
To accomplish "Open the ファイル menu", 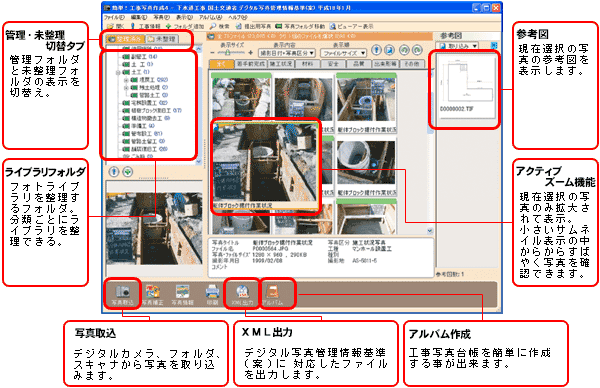I will click(114, 17).
